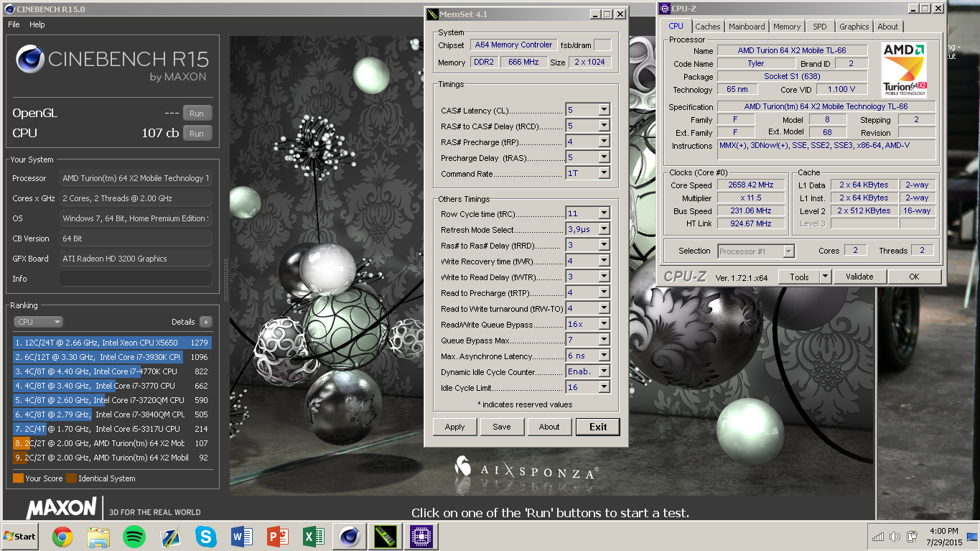Click Exit in MemSet
980x551 pixels.
[x=598, y=427]
